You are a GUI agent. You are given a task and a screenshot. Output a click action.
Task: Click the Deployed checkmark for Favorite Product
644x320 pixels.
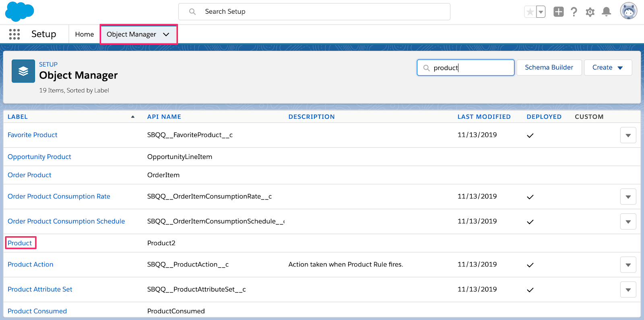tap(530, 136)
